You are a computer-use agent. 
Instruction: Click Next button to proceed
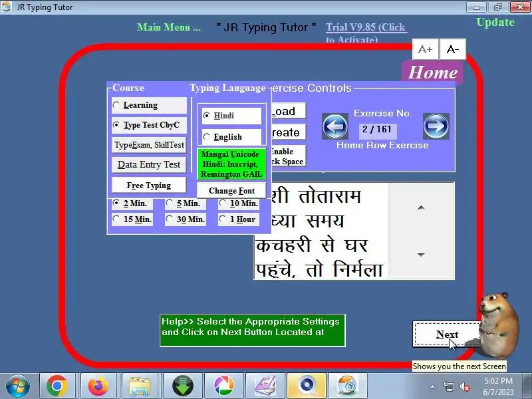(447, 334)
